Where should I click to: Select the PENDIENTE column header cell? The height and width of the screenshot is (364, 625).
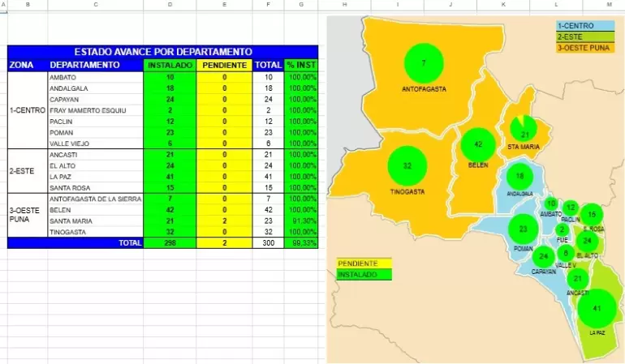[224, 65]
